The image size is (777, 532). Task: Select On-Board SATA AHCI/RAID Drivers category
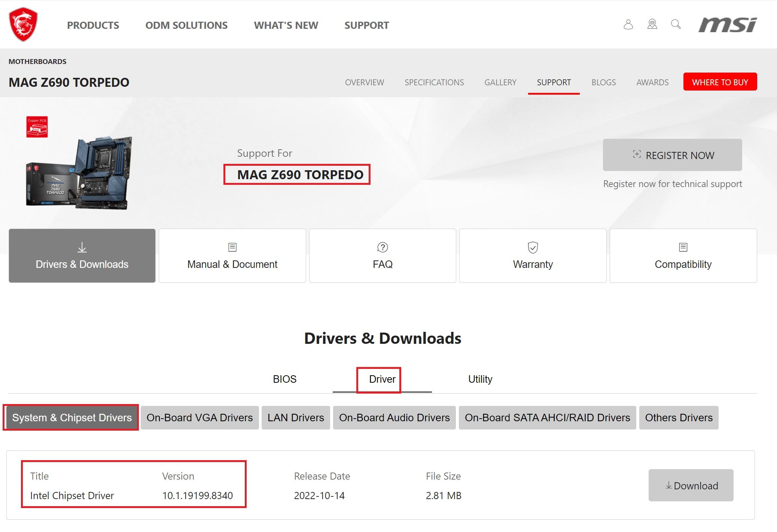coord(548,418)
